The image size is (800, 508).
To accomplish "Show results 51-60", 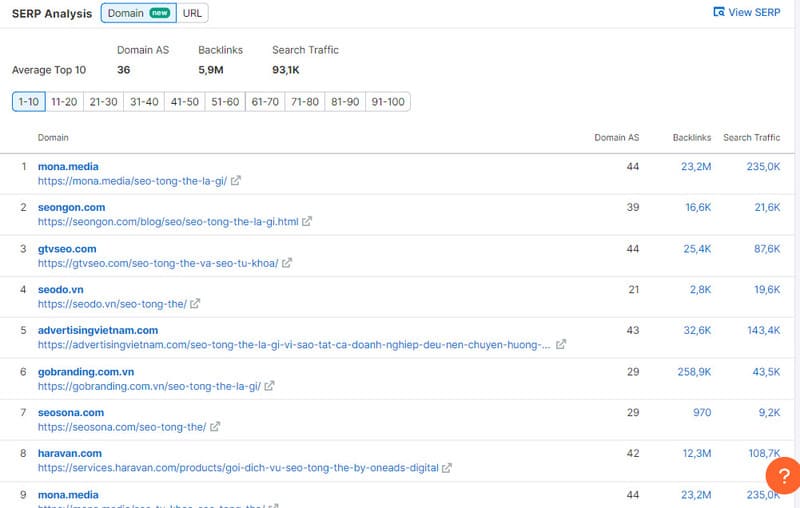I will [x=225, y=102].
